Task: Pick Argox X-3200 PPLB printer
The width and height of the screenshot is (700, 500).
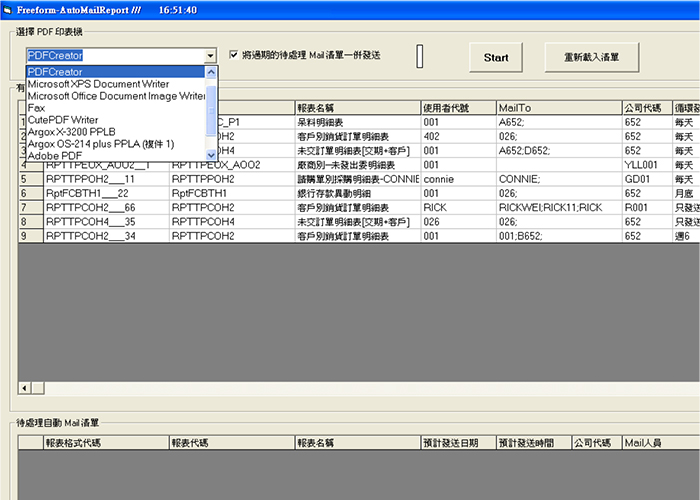Action: (116, 132)
